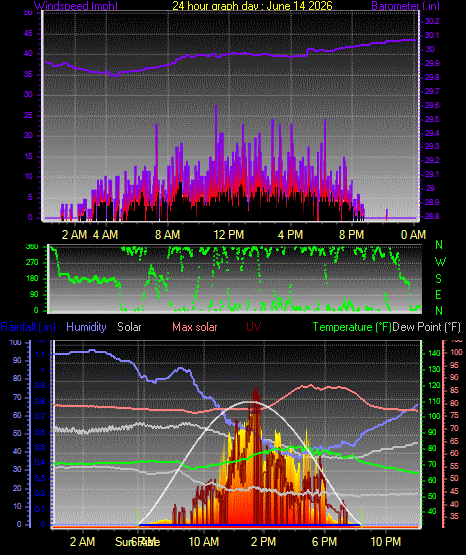Screen dimensions: 466x555
Task: Click the 'Sunrise' marker label on bottom axis
Action: [x=138, y=542]
